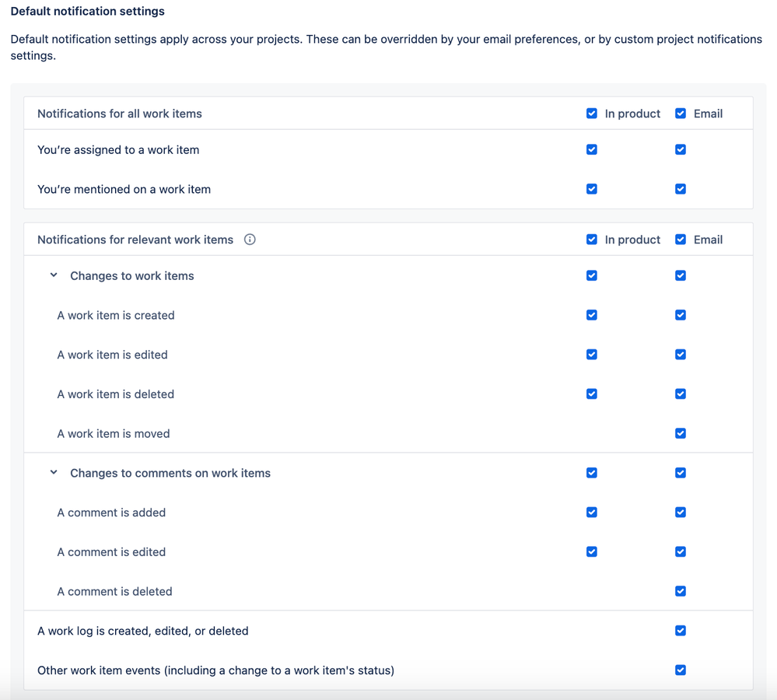Disable Email when mentioned on work item

[681, 189]
